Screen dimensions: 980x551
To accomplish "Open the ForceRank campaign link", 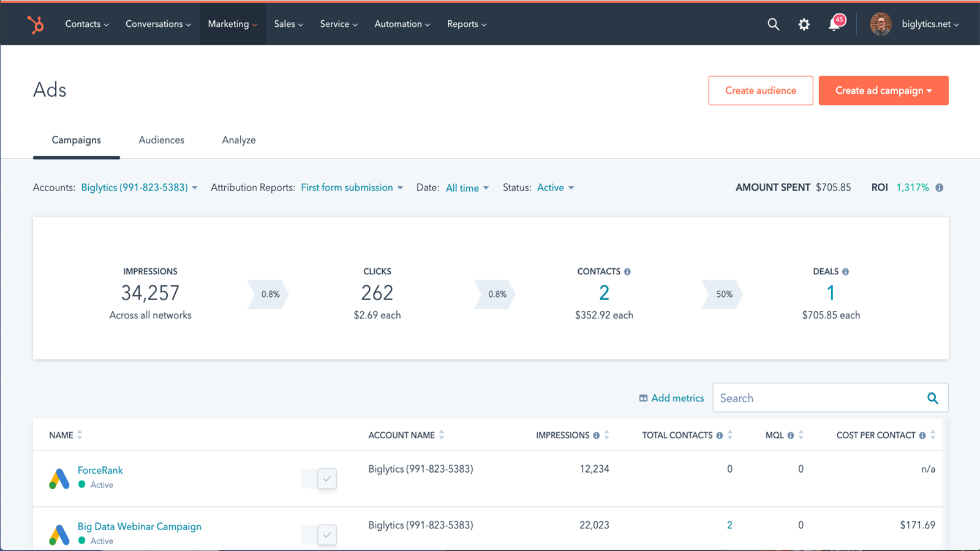I will pyautogui.click(x=100, y=470).
